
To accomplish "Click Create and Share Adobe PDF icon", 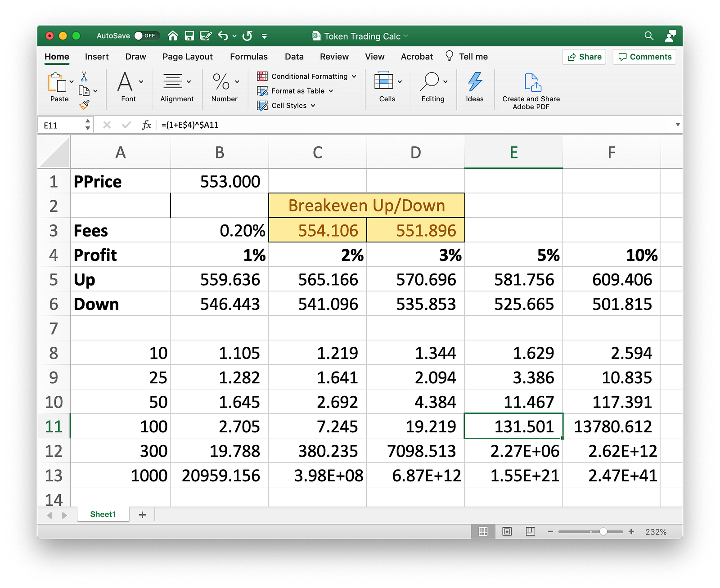I will (532, 82).
